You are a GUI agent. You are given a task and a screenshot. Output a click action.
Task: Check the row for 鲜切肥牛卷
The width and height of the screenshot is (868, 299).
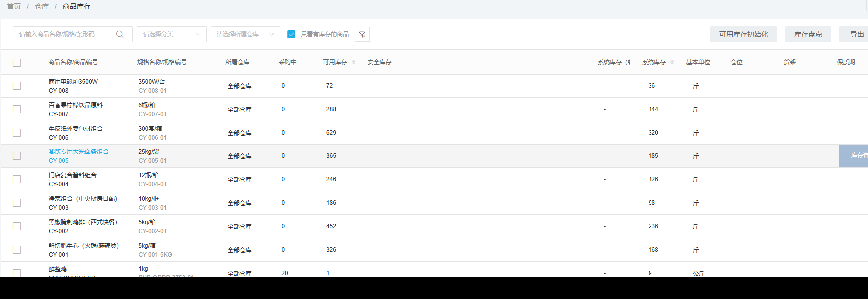17,250
